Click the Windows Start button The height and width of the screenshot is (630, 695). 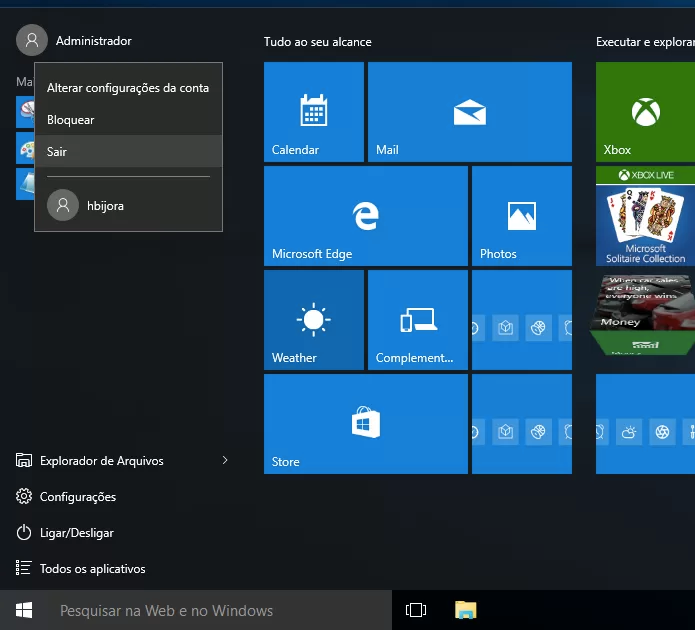(x=24, y=610)
